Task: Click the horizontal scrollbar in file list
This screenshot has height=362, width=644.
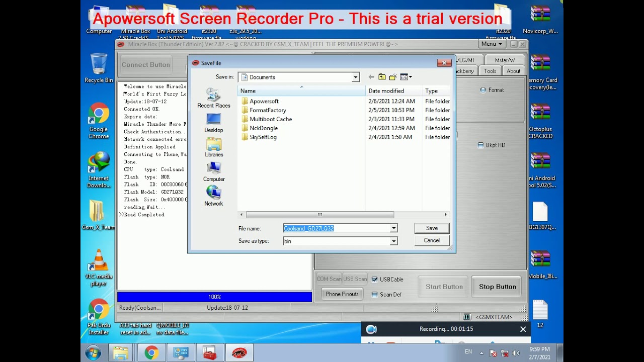Action: tap(320, 215)
